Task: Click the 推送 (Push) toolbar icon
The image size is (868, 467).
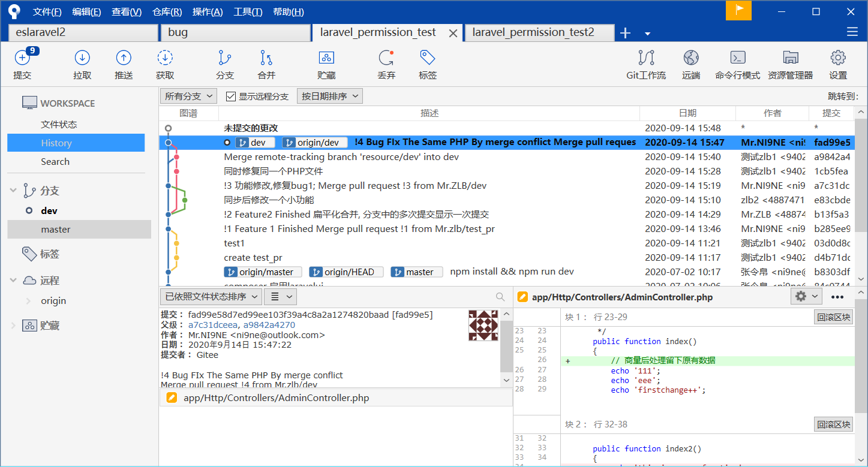Action: click(x=124, y=58)
